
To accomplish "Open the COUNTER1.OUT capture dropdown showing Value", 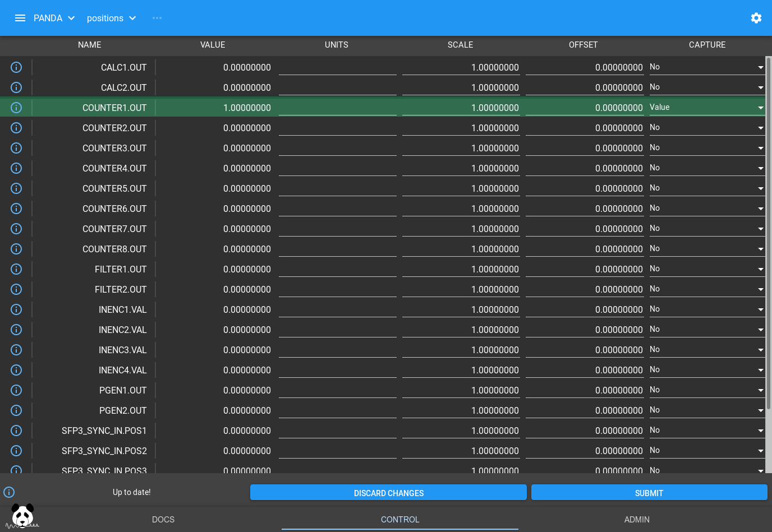I will click(x=706, y=108).
